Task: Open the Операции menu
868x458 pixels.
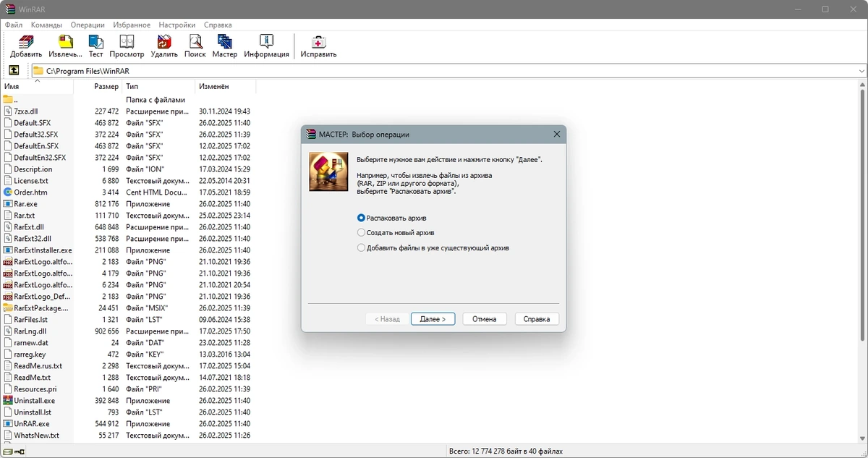Action: pyautogui.click(x=88, y=25)
